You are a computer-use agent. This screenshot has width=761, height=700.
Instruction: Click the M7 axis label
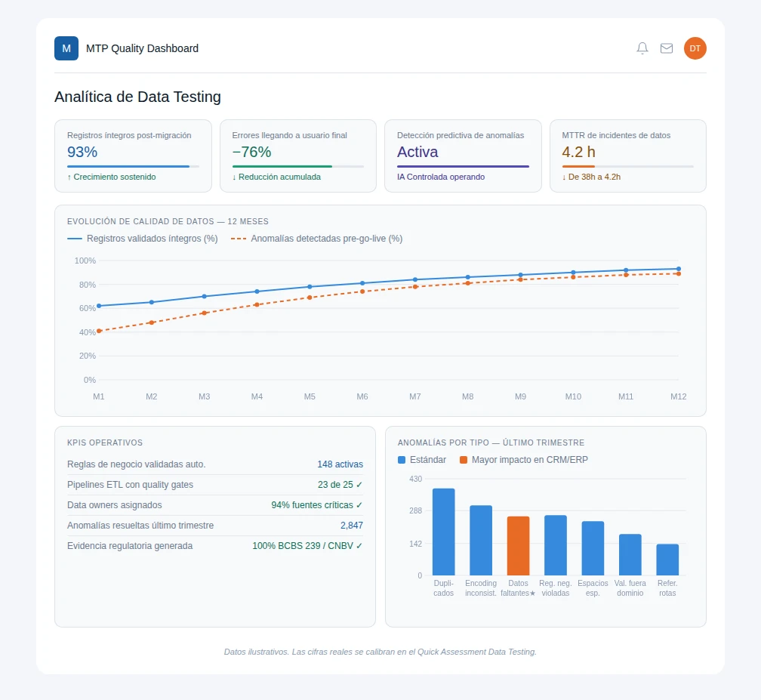coord(415,396)
